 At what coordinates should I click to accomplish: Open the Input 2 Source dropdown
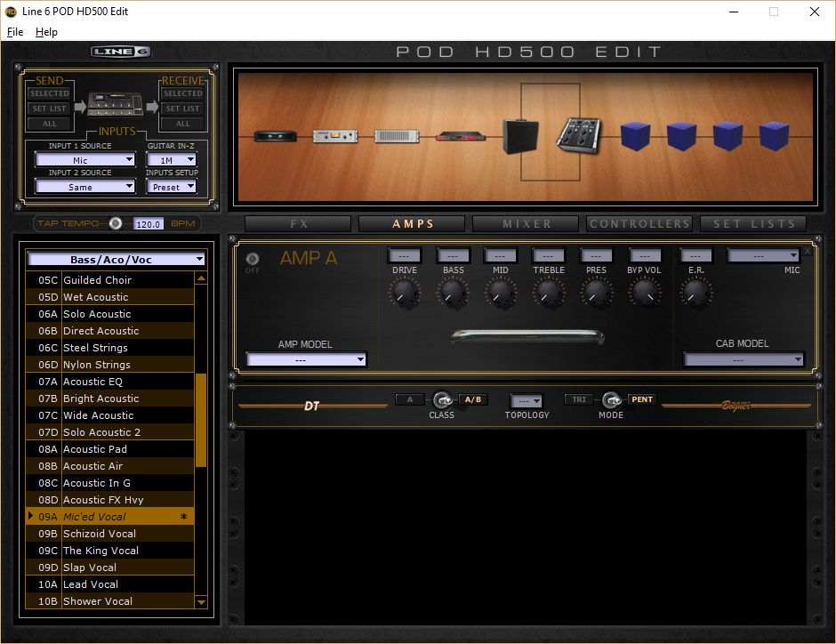[x=85, y=187]
